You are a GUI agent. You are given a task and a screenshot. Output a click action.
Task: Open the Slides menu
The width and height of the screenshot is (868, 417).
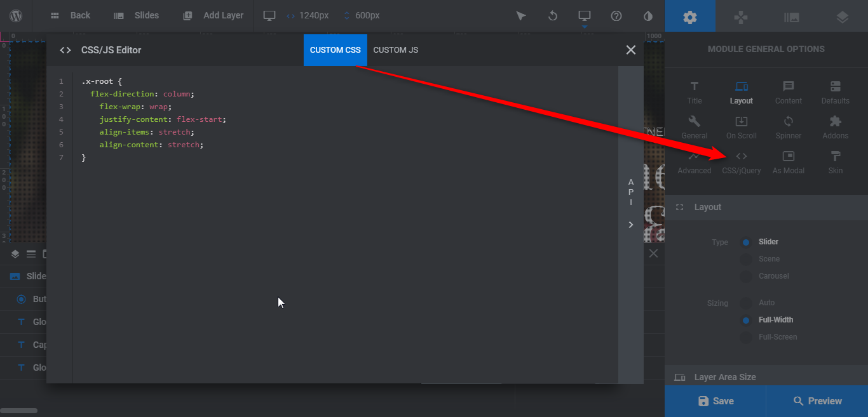coord(136,16)
